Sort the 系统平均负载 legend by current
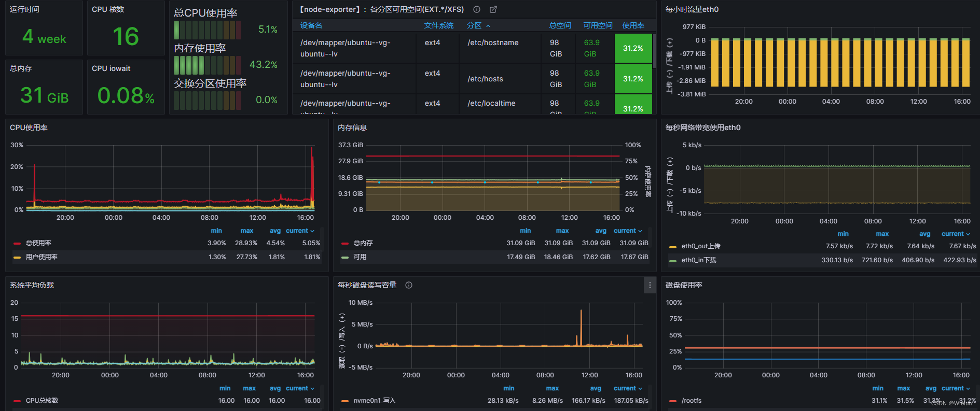The height and width of the screenshot is (411, 980). coord(300,388)
